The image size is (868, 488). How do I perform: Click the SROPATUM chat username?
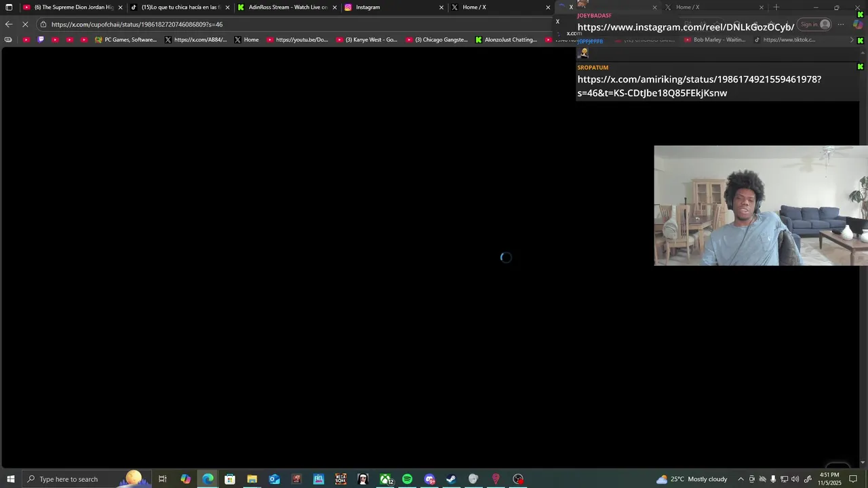[x=593, y=68]
